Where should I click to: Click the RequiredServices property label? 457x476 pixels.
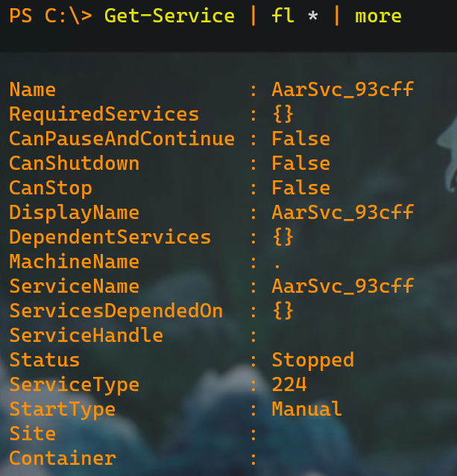(104, 115)
